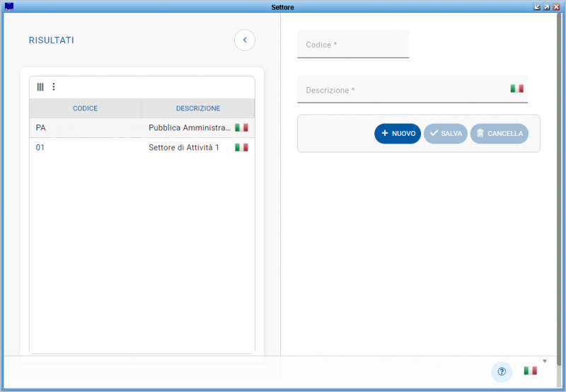The image size is (566, 392).
Task: Click the Cancella button
Action: [x=499, y=134]
